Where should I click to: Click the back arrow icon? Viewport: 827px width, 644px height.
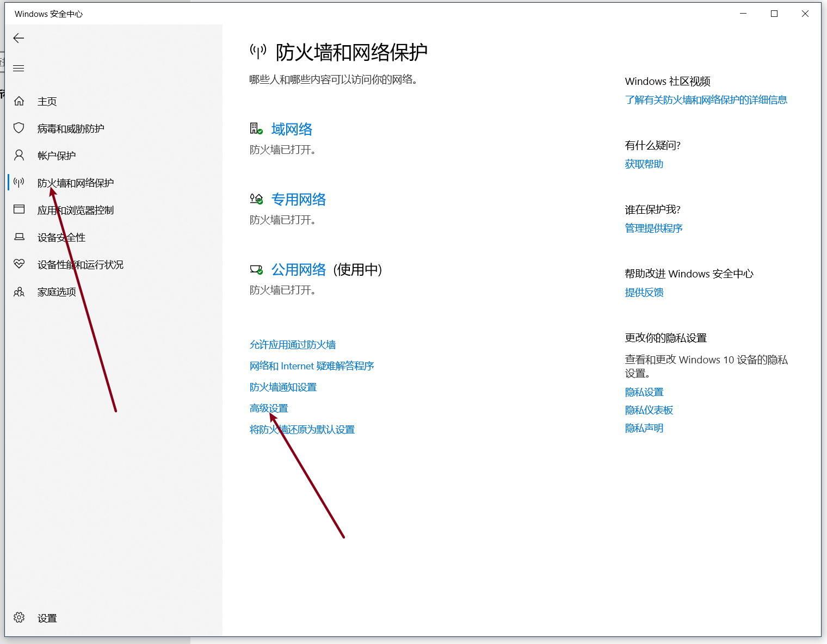[19, 38]
